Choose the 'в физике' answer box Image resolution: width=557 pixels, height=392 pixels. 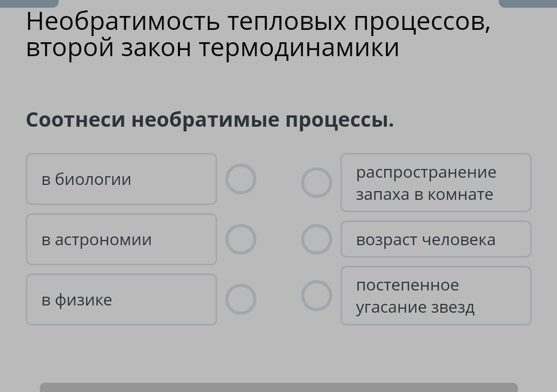tap(121, 300)
